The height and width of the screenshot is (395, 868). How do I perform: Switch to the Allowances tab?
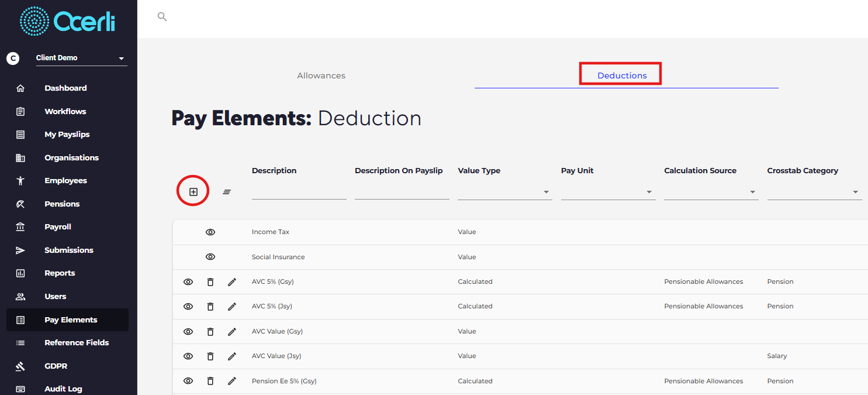321,75
